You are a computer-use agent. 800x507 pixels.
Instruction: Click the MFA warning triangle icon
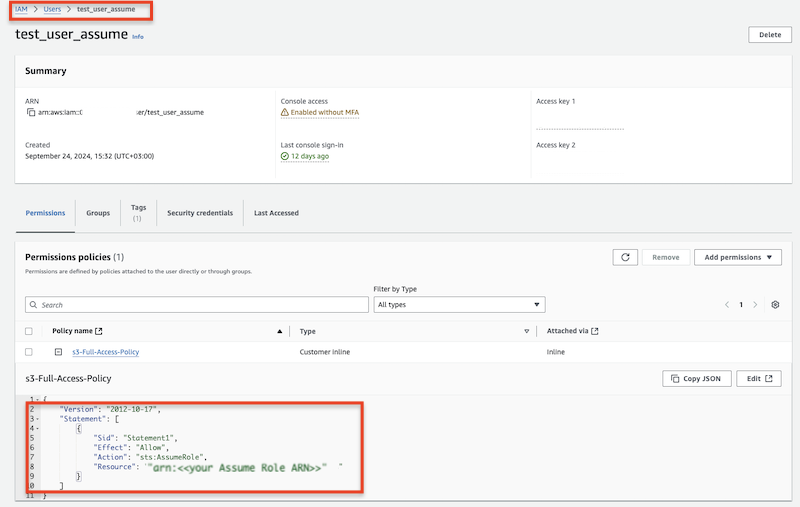point(285,112)
